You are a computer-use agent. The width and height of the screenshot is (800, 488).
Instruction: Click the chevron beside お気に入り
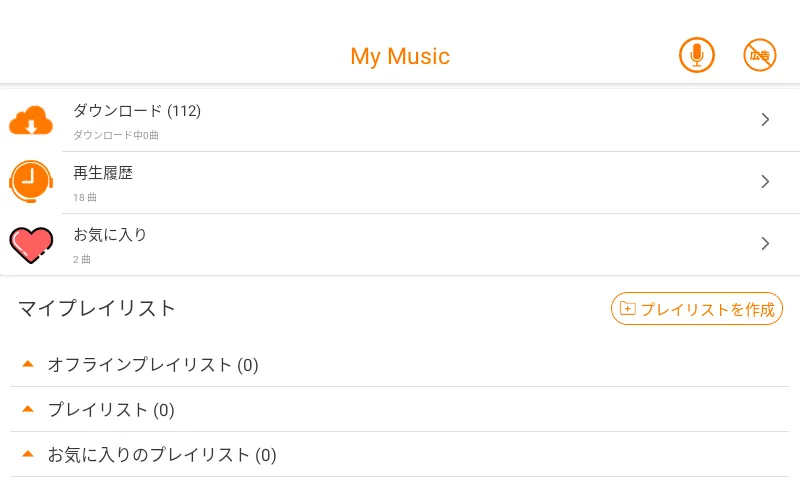(x=765, y=244)
